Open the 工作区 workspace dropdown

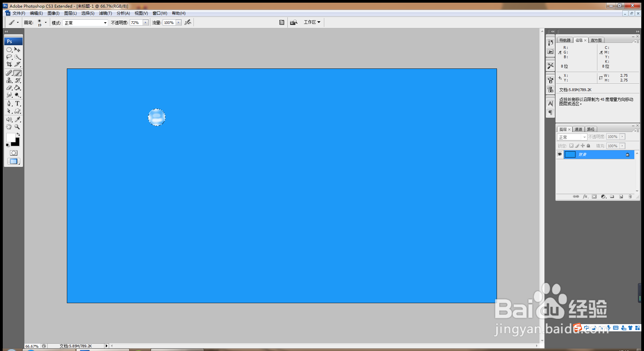(x=312, y=22)
